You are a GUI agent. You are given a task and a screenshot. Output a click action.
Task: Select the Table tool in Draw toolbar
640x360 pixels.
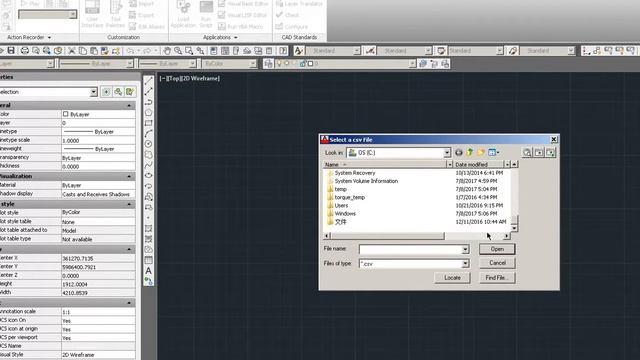point(149,260)
